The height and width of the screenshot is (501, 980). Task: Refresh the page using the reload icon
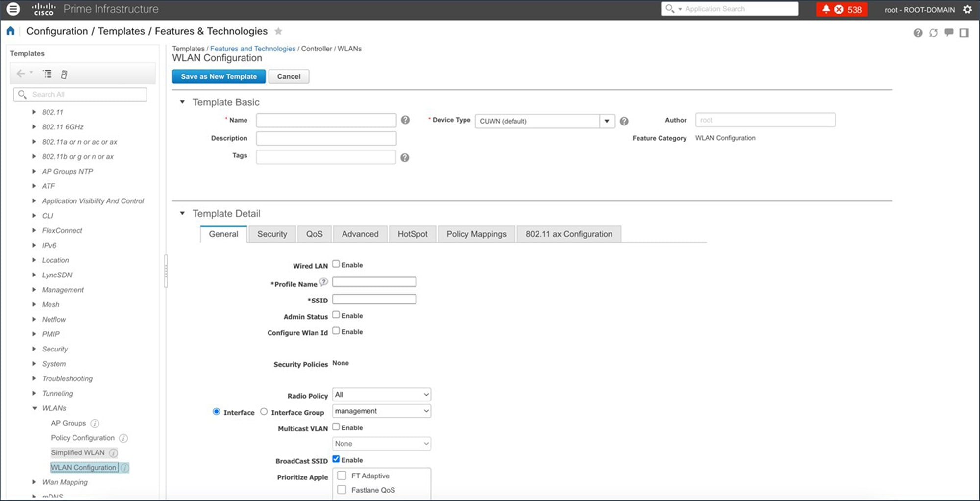(x=933, y=33)
